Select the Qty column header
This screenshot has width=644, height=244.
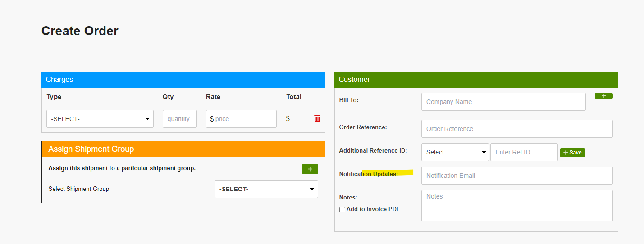(x=168, y=97)
